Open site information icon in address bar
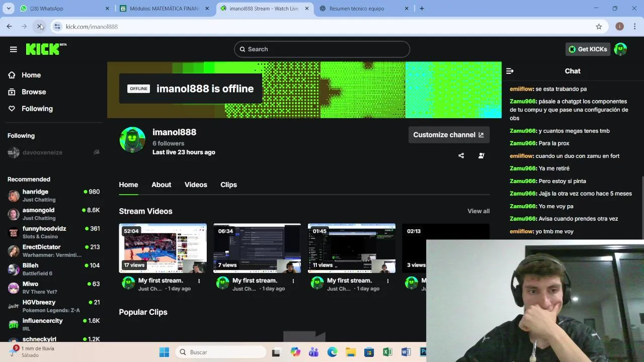This screenshot has height=362, width=644. click(57, 27)
